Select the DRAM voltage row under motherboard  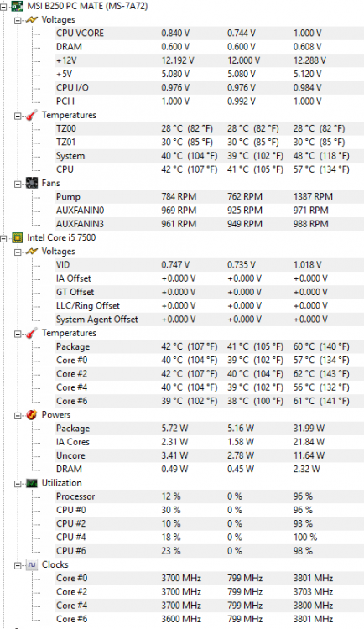tap(209, 47)
